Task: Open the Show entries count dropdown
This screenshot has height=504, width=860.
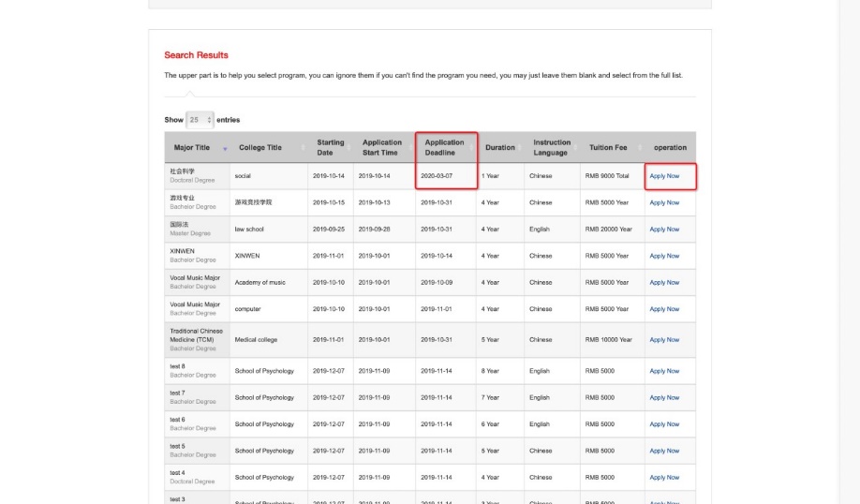Action: pos(200,120)
